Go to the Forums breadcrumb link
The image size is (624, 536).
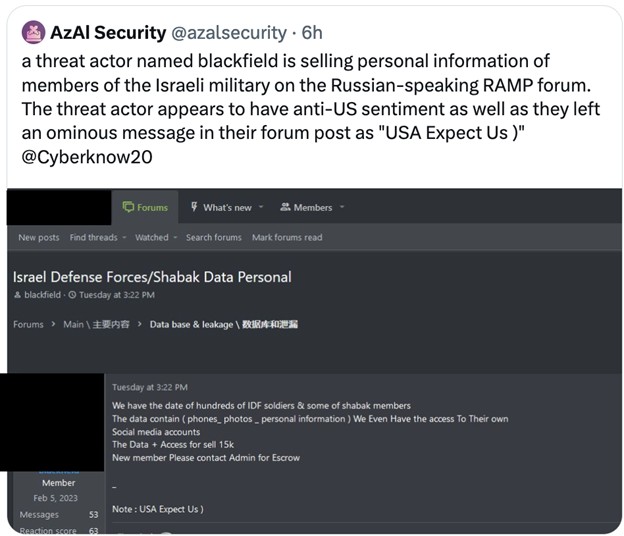[28, 324]
